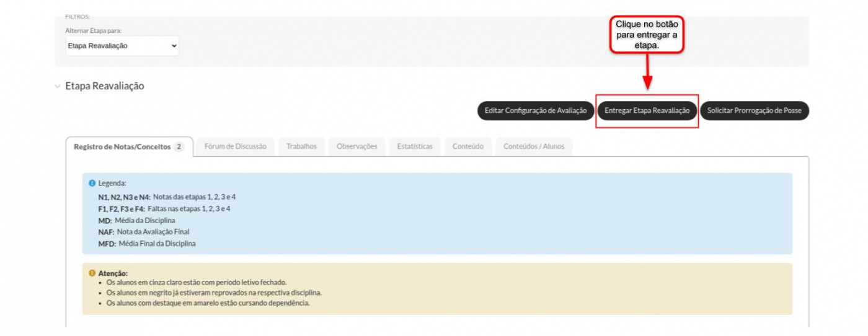
Task: Click the Legenda info icon
Action: click(92, 183)
